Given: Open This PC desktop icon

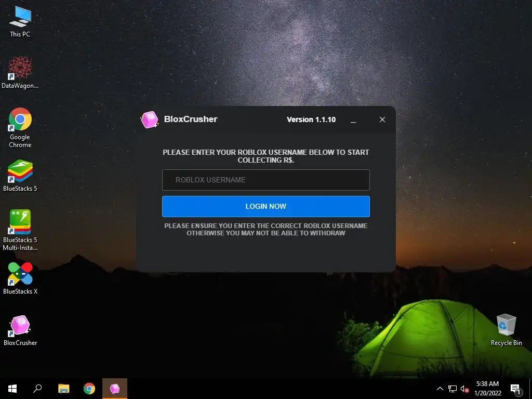Looking at the screenshot, I should (x=20, y=22).
